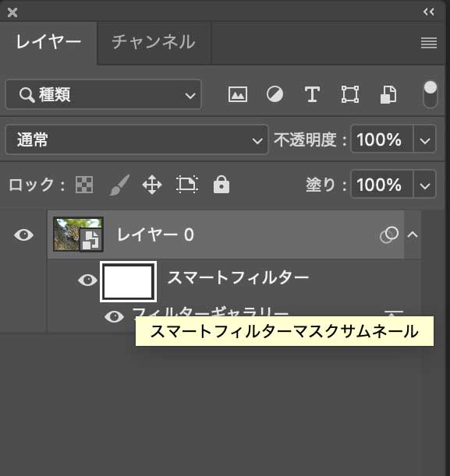This screenshot has width=450, height=476.
Task: Filter layers by shape layer icon
Action: pos(349,94)
